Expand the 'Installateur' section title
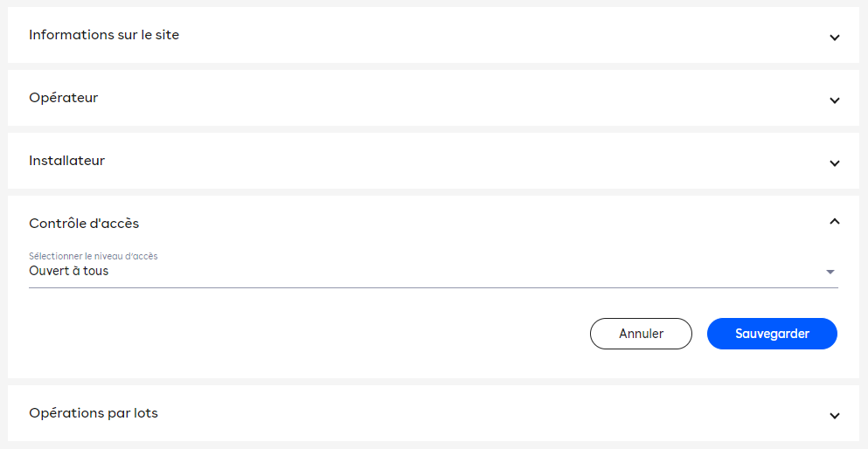This screenshot has width=868, height=449. tap(66, 161)
